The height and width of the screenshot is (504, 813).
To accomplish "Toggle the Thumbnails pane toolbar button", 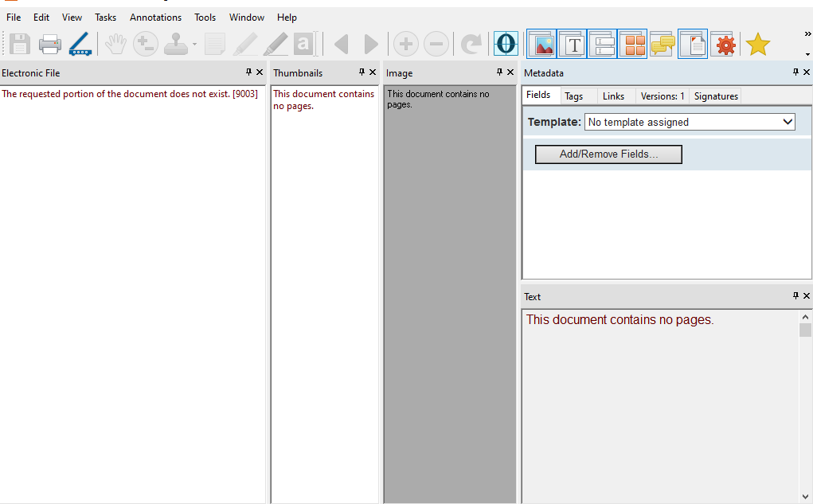I will click(632, 45).
